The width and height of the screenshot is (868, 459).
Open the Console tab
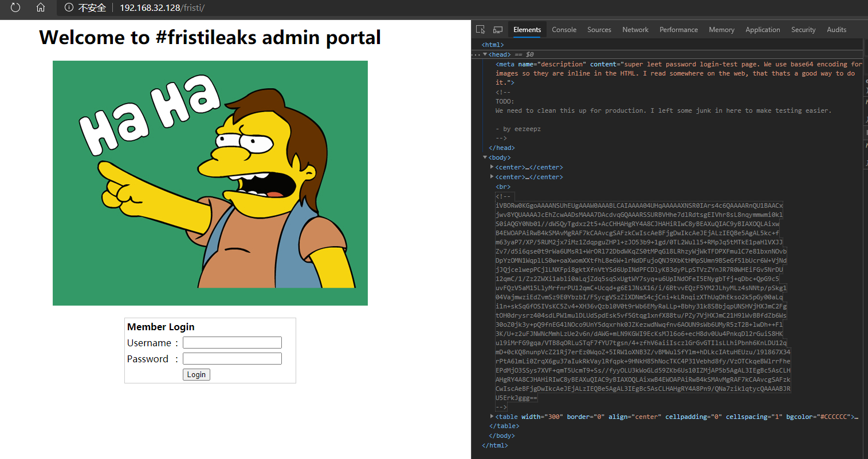(x=564, y=29)
